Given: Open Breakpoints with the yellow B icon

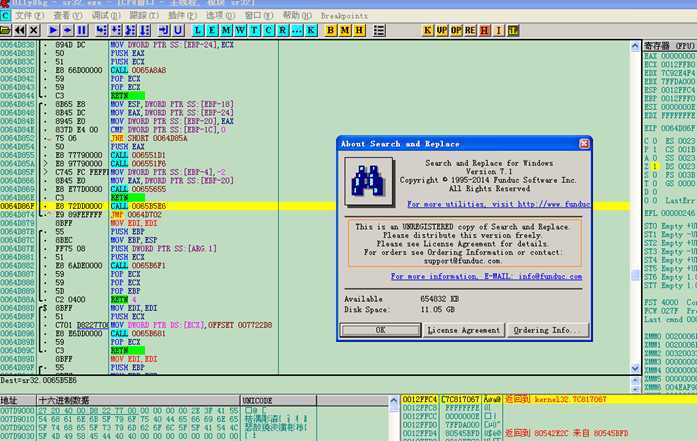Looking at the screenshot, I should pyautogui.click(x=330, y=30).
